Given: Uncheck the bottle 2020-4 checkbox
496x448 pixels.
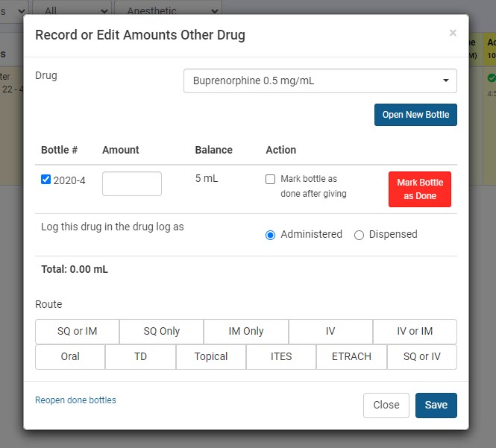Looking at the screenshot, I should point(46,180).
